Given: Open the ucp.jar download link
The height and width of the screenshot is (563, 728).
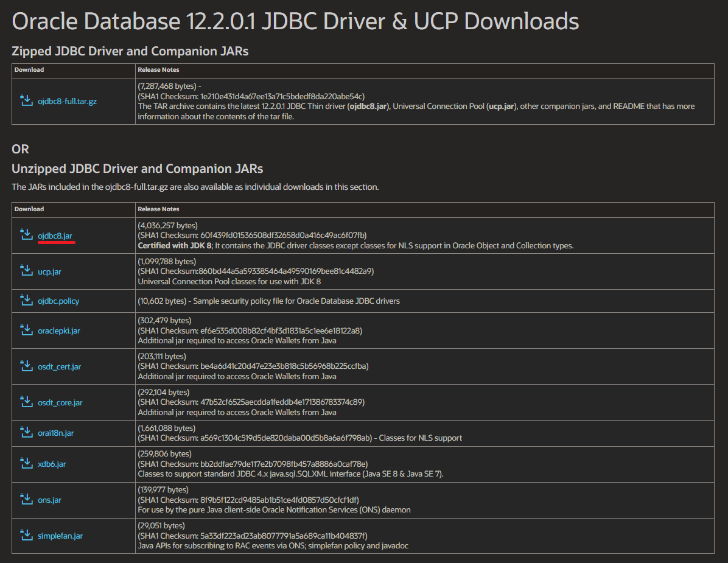Looking at the screenshot, I should click(x=49, y=272).
